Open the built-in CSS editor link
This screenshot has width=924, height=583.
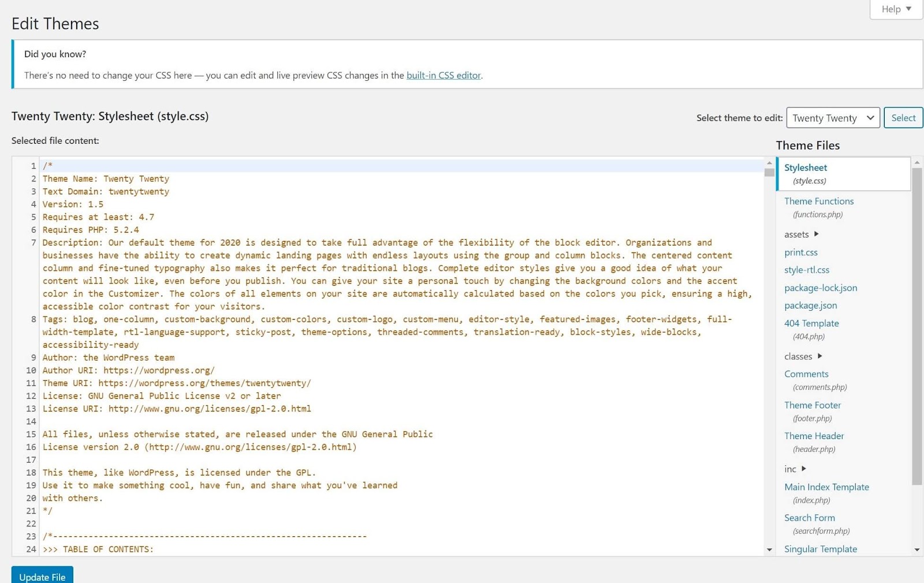443,75
